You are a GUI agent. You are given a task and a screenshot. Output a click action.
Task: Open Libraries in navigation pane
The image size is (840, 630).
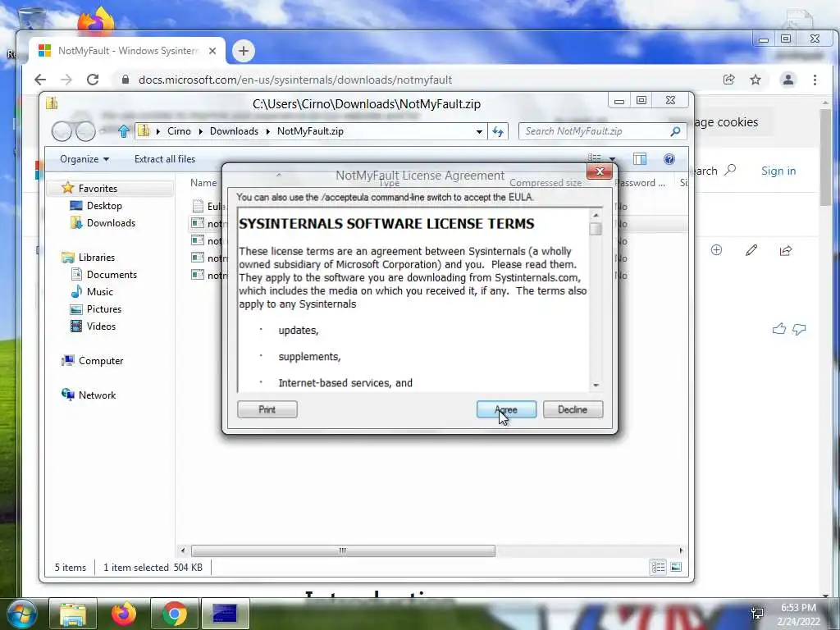tap(97, 258)
